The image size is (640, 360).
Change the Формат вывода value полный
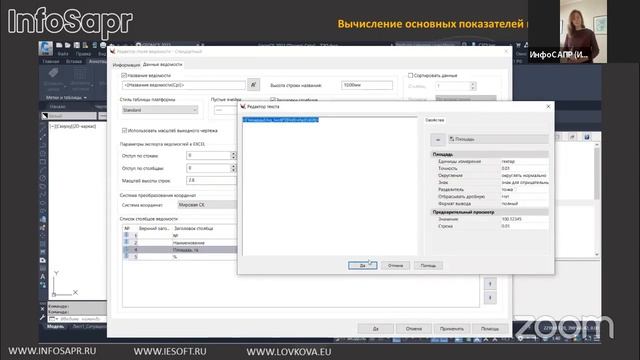tap(524, 203)
